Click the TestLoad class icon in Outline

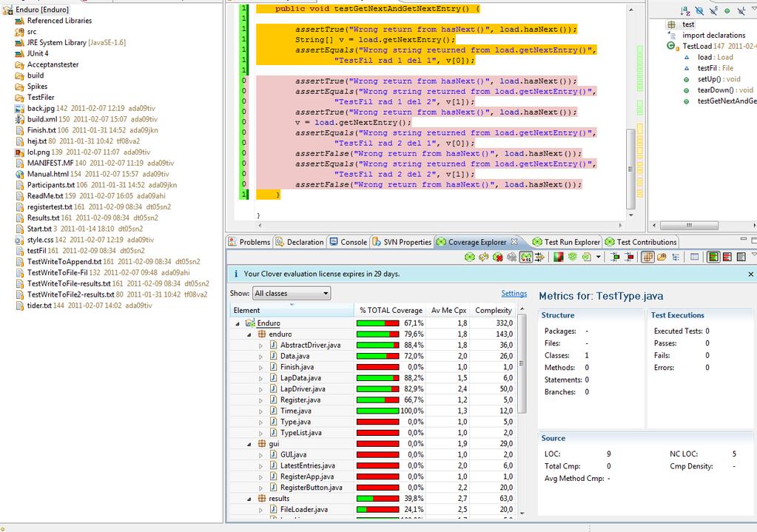[672, 47]
